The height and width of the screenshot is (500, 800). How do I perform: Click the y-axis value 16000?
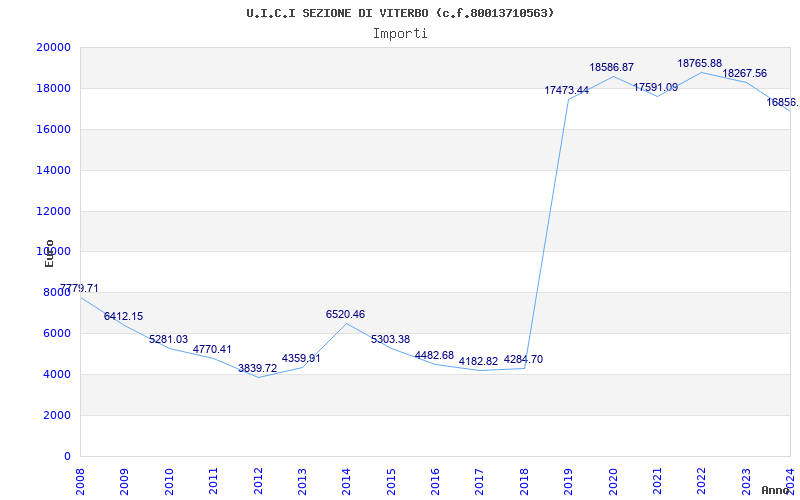tap(54, 129)
